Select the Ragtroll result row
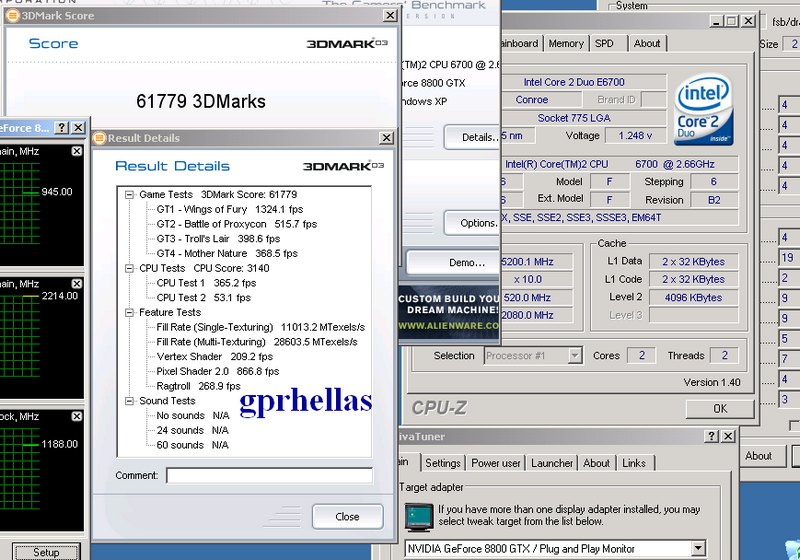Screen dimensions: 800x560 [198, 386]
